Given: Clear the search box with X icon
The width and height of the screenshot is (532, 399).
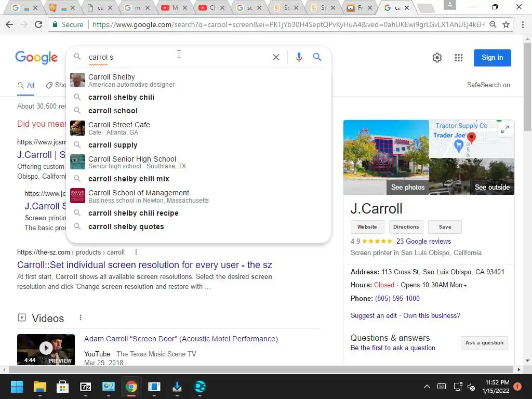Looking at the screenshot, I should [276, 57].
